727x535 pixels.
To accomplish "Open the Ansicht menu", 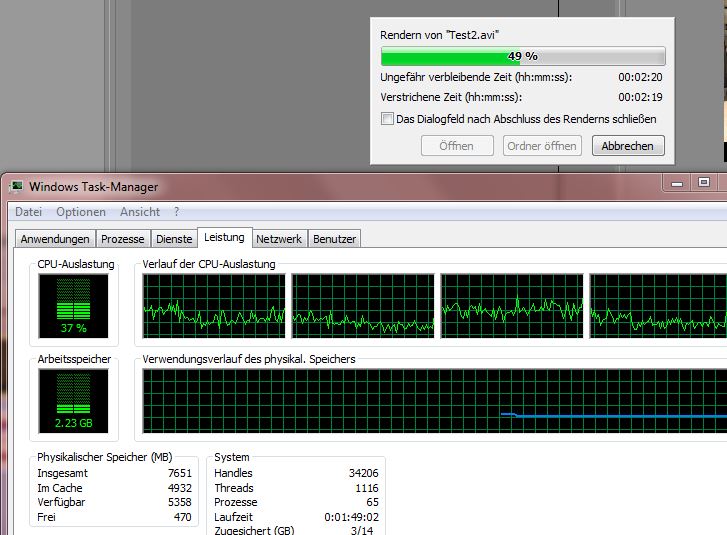I will coord(140,212).
